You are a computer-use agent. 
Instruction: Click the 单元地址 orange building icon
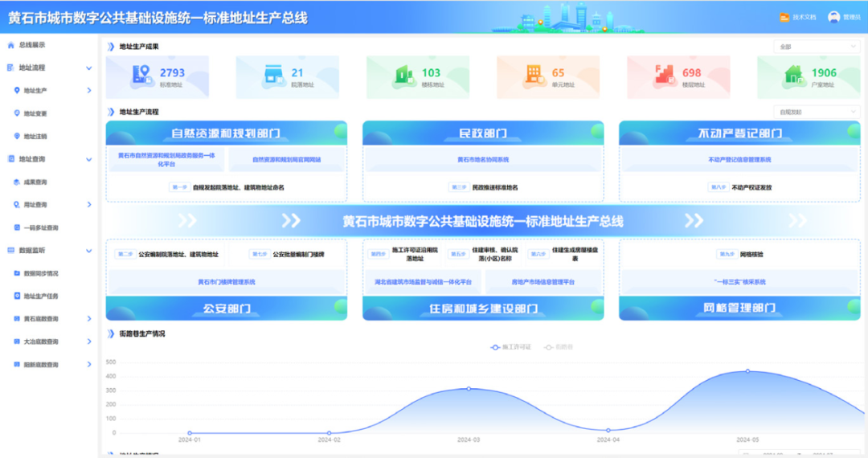[534, 76]
